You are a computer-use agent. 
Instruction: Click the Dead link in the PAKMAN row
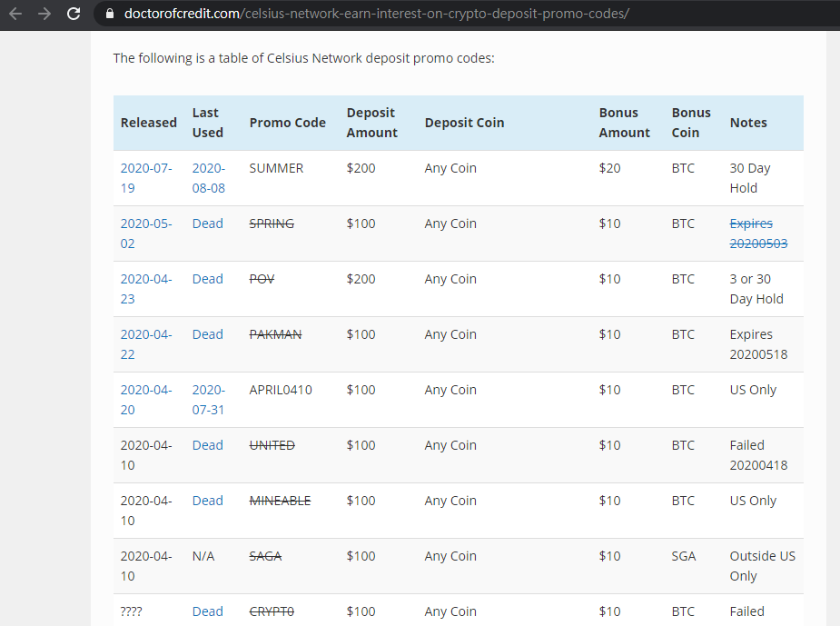click(207, 334)
